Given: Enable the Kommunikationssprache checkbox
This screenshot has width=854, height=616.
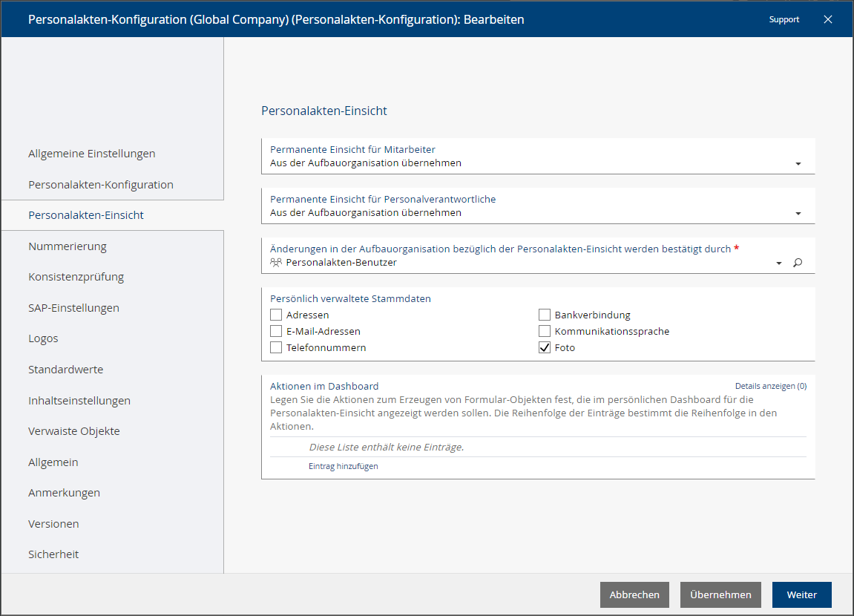Looking at the screenshot, I should 545,331.
